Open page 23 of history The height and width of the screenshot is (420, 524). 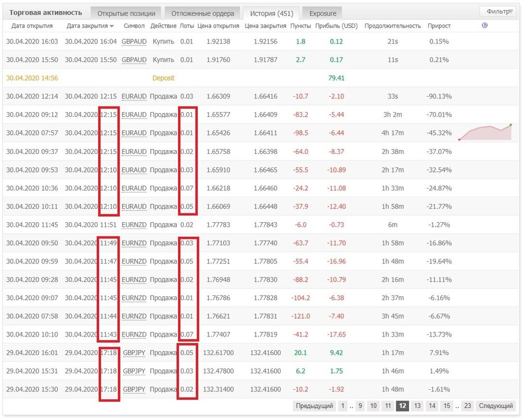(467, 405)
